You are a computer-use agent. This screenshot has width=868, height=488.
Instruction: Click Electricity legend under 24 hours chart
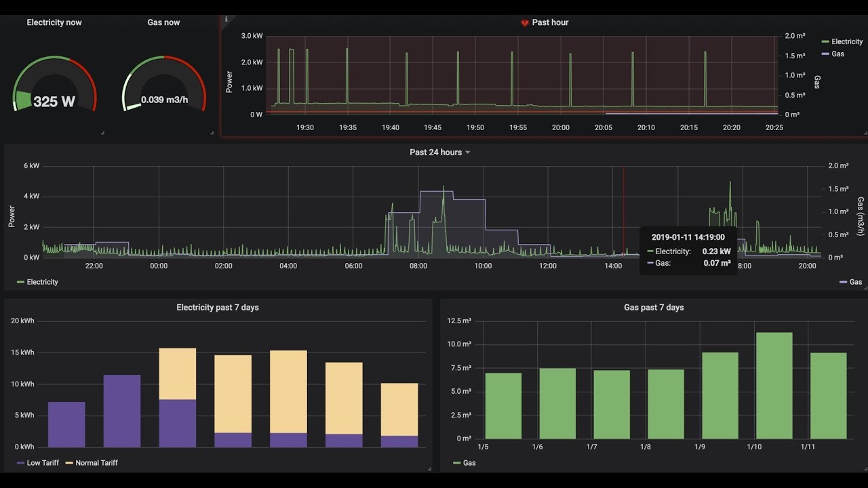37,282
